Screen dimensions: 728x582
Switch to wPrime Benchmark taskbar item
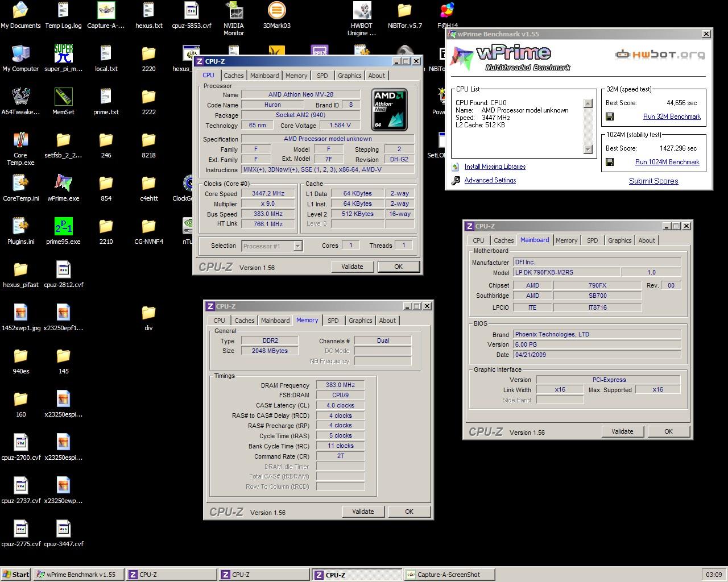pyautogui.click(x=80, y=575)
